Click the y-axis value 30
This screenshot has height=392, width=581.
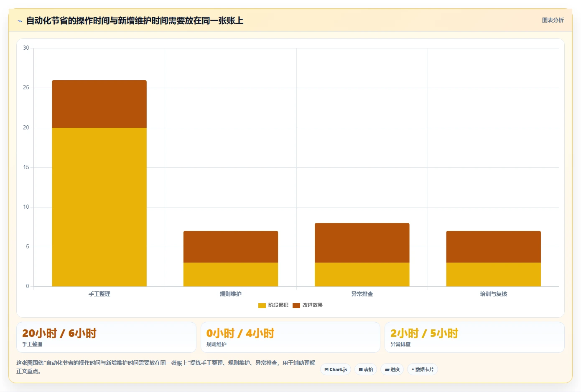coord(26,48)
